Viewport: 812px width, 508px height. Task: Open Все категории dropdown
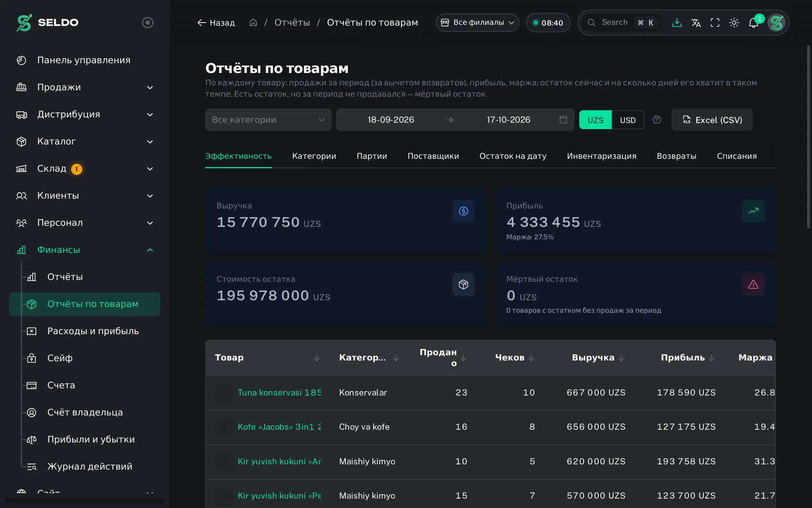point(268,120)
